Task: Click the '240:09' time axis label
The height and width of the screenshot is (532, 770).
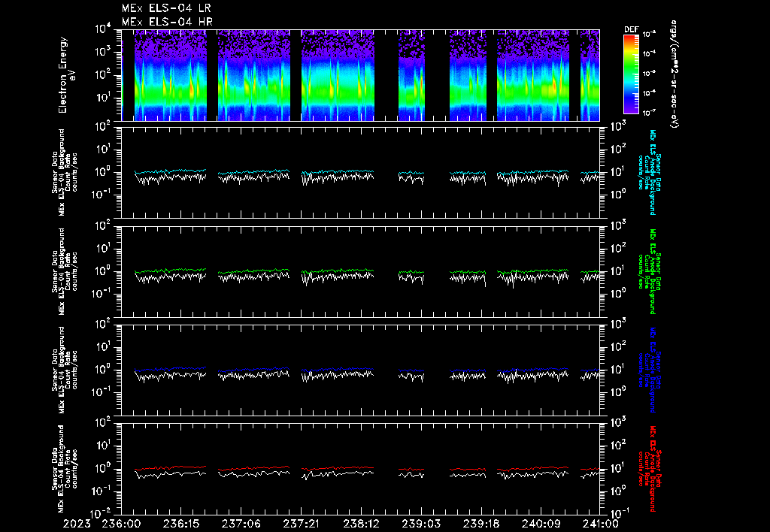Action: pyautogui.click(x=540, y=524)
